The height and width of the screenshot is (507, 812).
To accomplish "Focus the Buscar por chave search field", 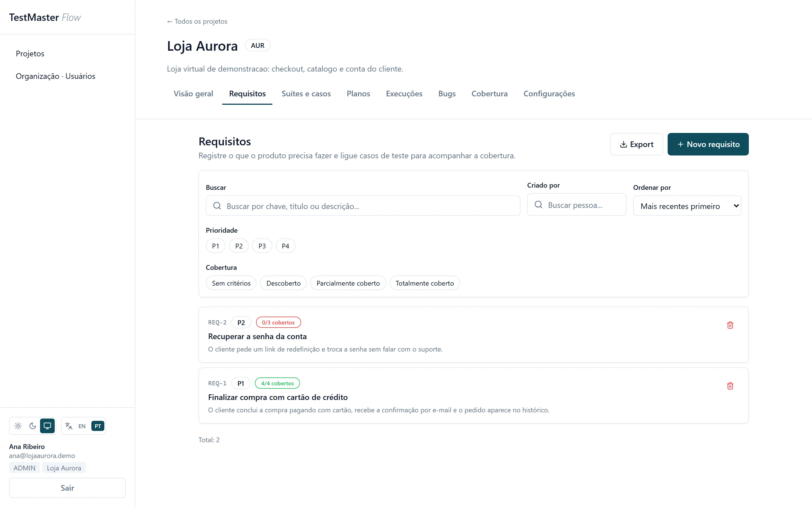I will click(x=363, y=206).
